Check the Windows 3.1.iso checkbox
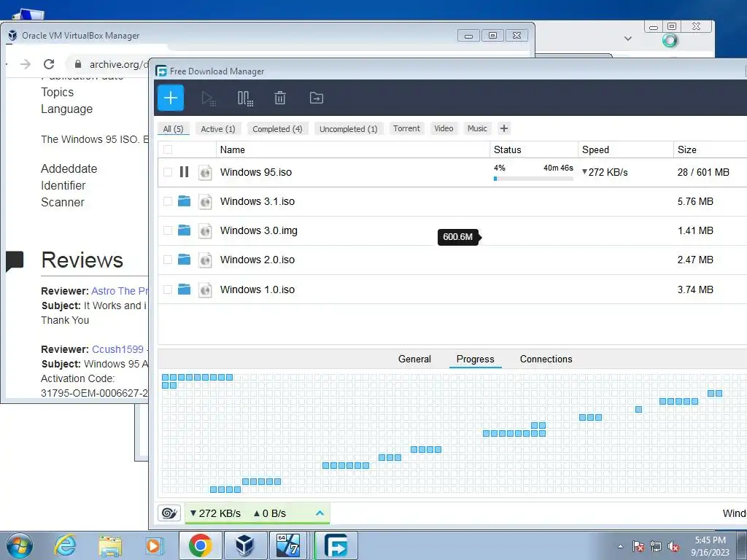This screenshot has height=560, width=747. (168, 201)
